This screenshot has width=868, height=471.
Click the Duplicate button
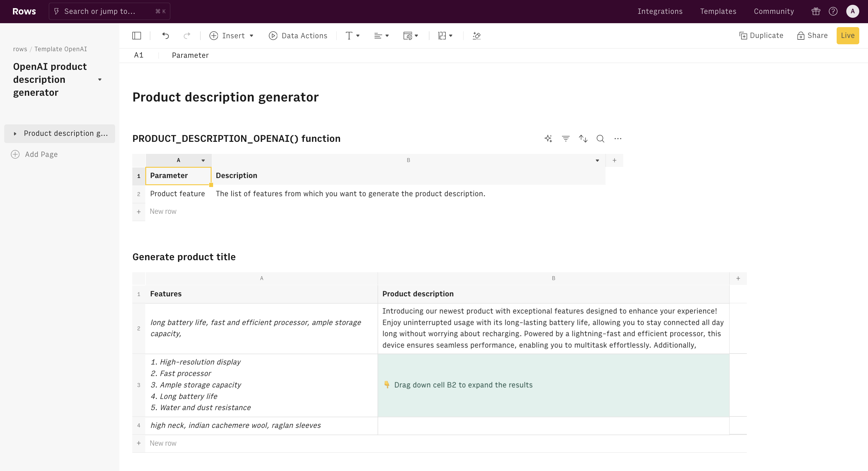point(761,36)
